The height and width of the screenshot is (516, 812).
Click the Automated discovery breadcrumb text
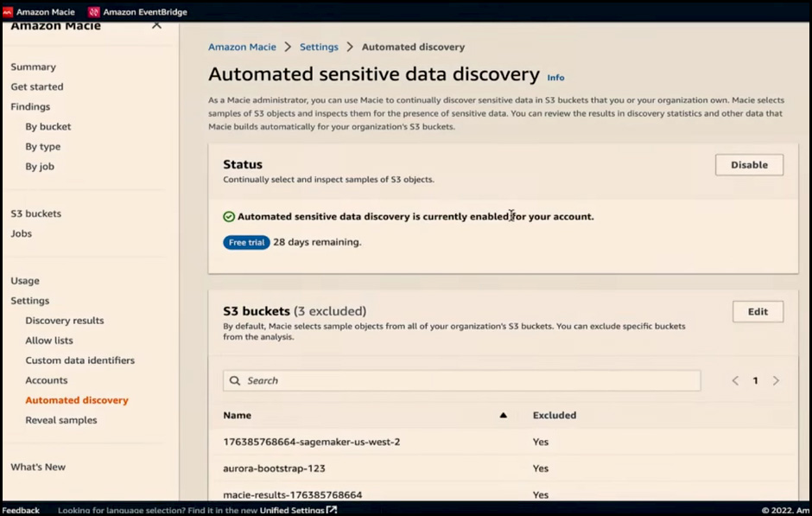click(x=413, y=48)
